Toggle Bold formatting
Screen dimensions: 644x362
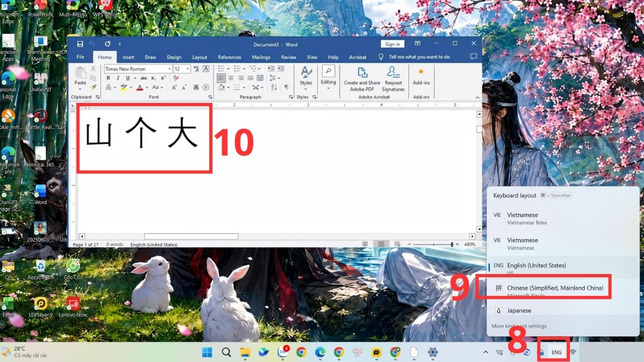pos(108,78)
